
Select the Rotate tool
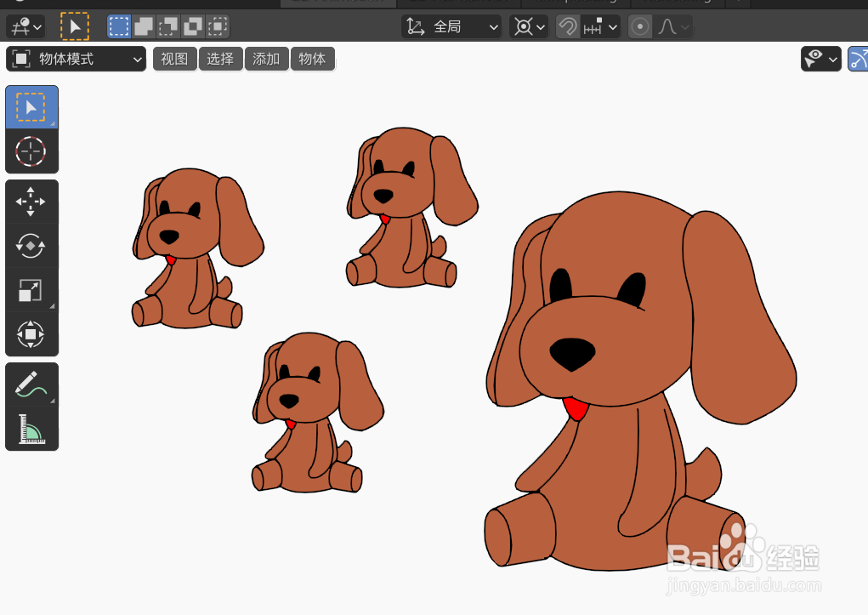[31, 246]
